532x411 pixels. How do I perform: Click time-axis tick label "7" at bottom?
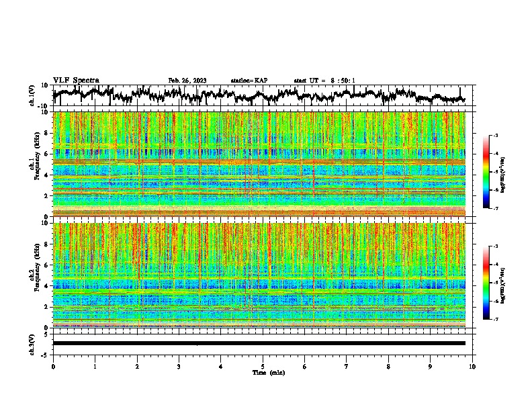pyautogui.click(x=347, y=367)
